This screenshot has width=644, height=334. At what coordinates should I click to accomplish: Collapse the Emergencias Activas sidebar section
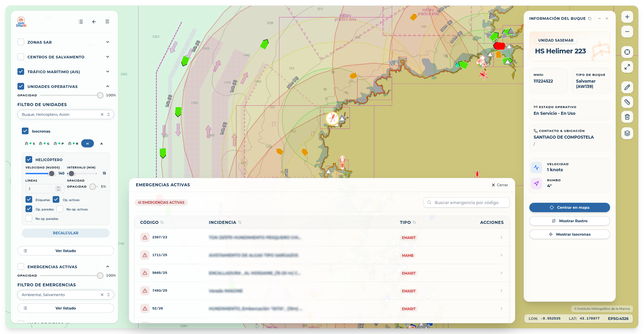[108, 267]
